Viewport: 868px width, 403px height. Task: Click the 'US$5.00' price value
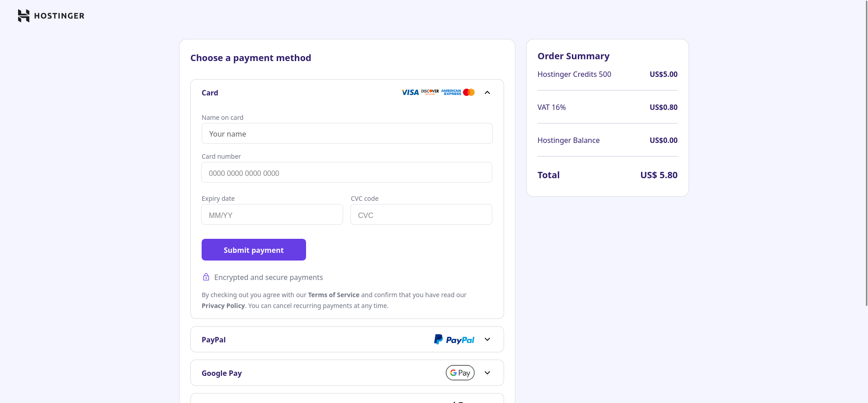tap(664, 74)
